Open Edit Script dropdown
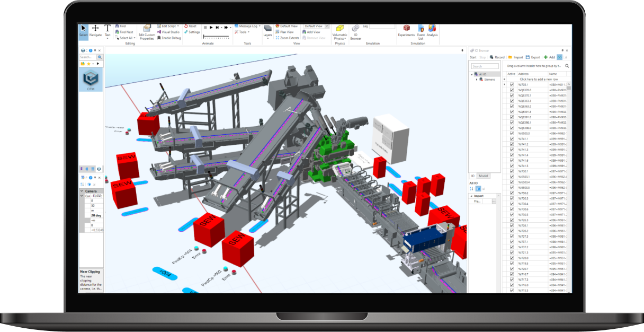The height and width of the screenshot is (332, 644). 168,26
